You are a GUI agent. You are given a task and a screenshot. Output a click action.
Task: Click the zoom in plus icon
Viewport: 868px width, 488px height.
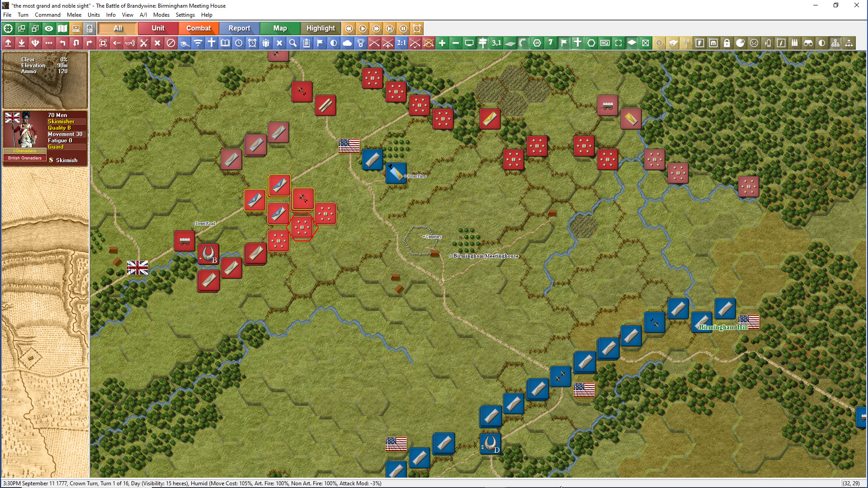[x=442, y=43]
